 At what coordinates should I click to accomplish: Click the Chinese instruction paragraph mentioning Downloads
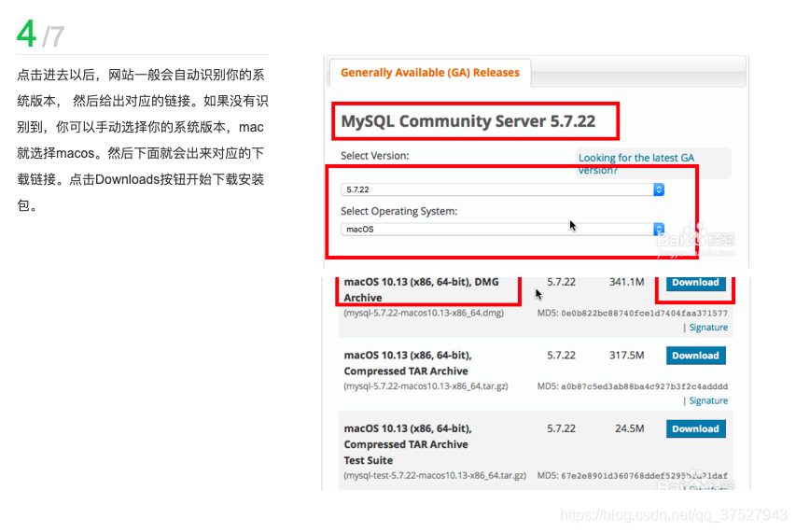(143, 140)
